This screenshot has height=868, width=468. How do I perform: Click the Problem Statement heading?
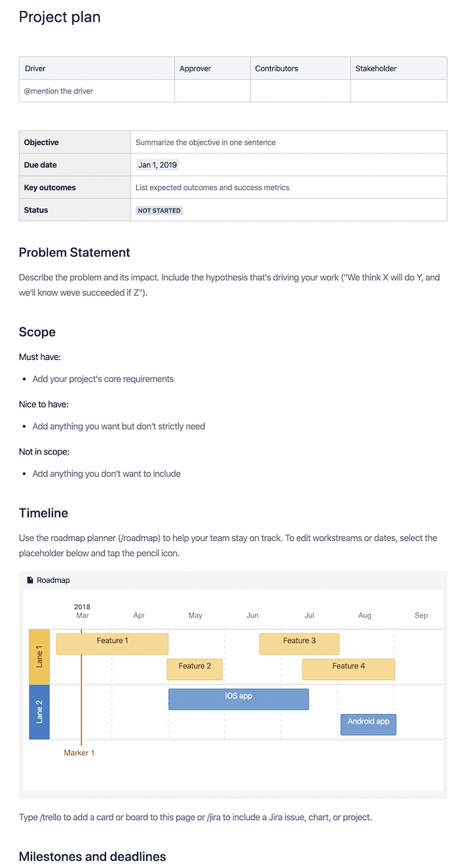75,252
